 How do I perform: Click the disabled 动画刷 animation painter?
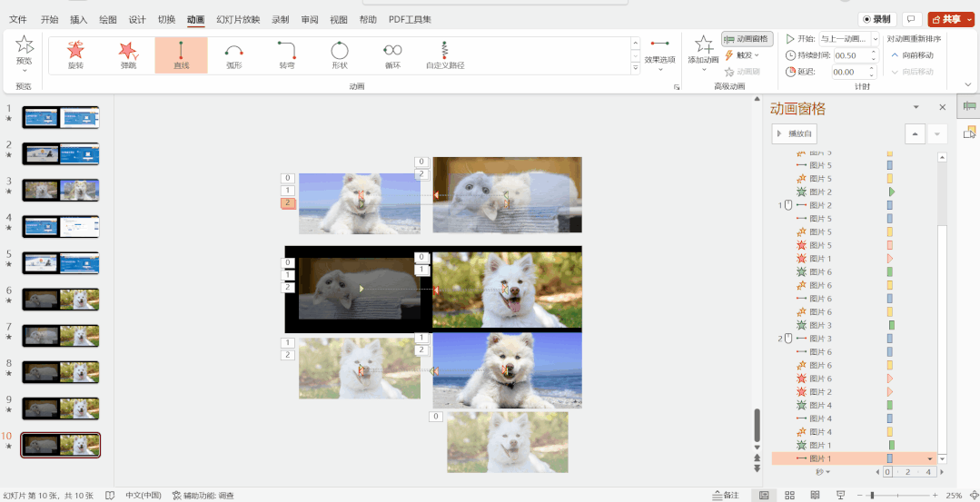coord(743,72)
